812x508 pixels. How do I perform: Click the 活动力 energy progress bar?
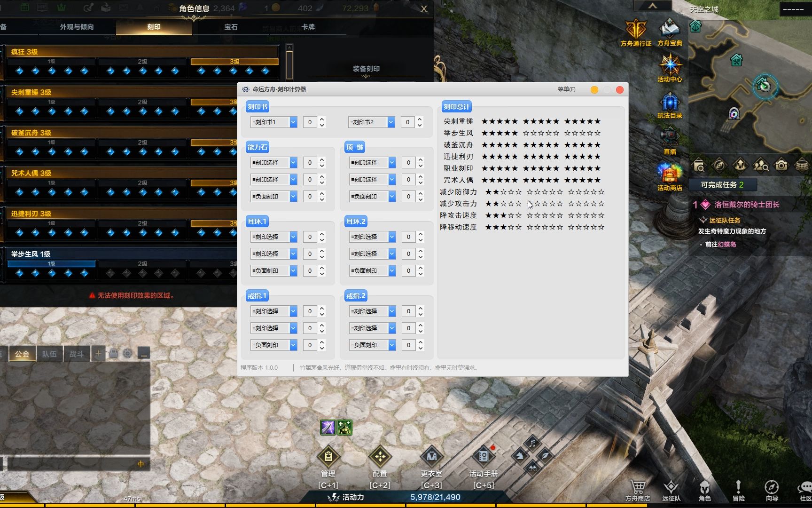(x=406, y=497)
